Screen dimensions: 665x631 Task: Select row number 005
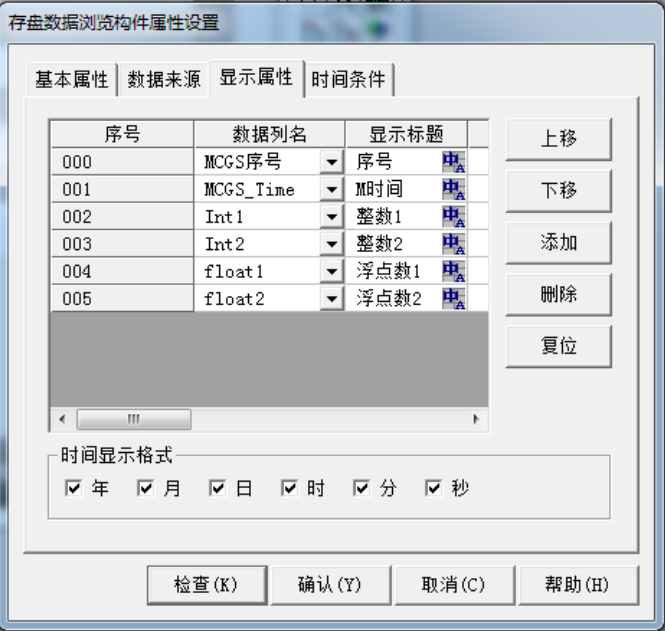tap(122, 299)
